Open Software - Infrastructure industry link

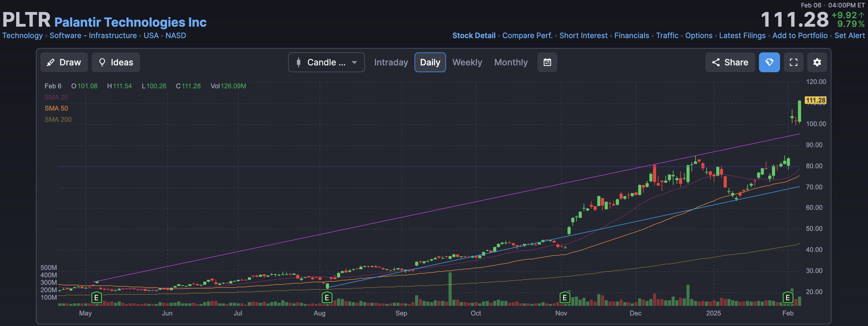click(93, 35)
